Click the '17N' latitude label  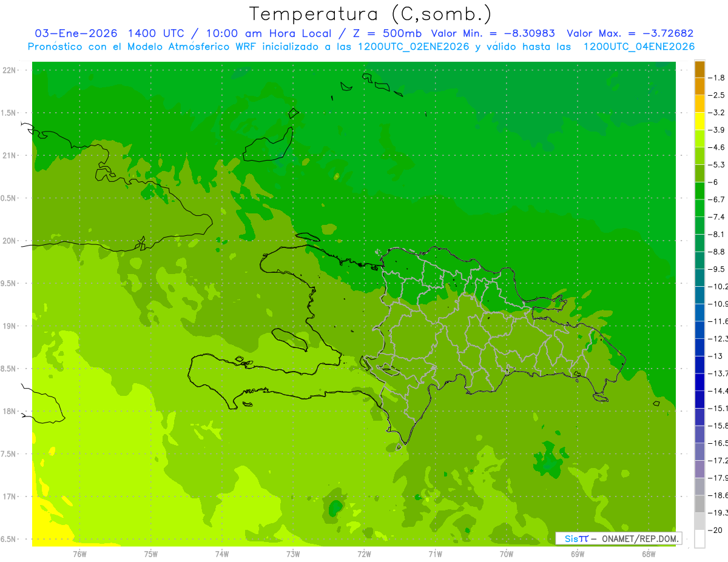point(10,497)
